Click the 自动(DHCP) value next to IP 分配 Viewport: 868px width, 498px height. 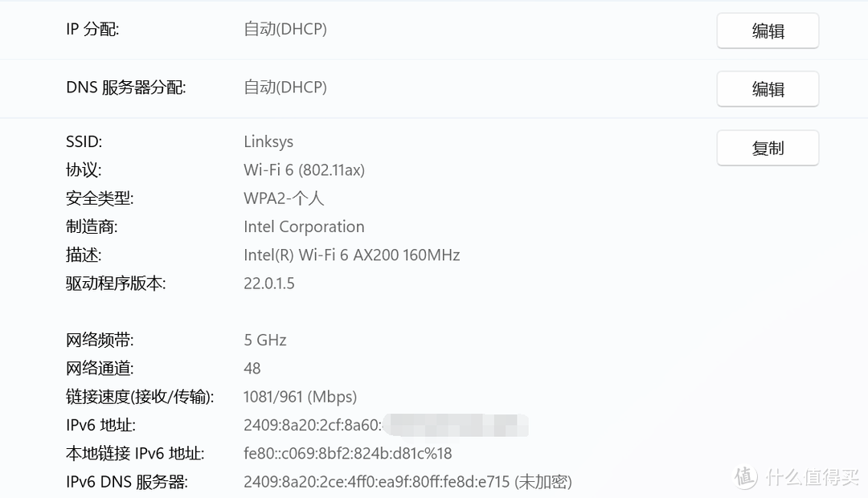285,30
